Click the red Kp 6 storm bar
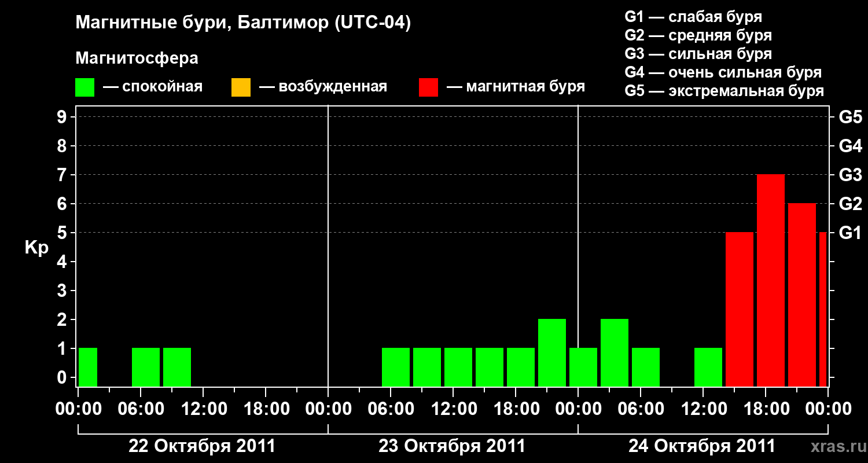 pos(802,295)
